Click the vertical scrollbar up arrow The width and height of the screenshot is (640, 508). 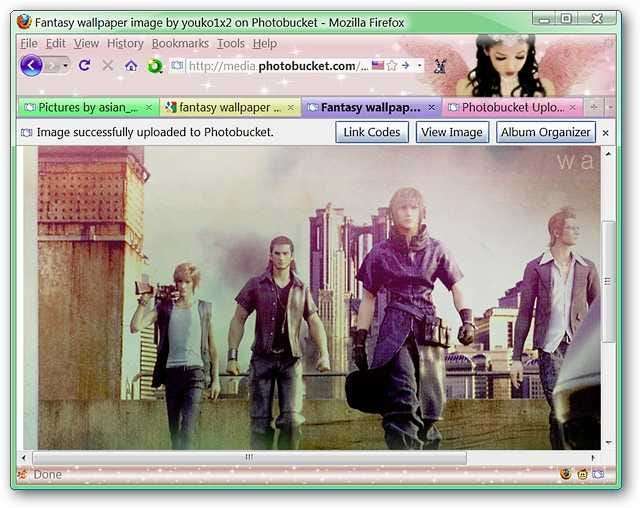pos(609,154)
